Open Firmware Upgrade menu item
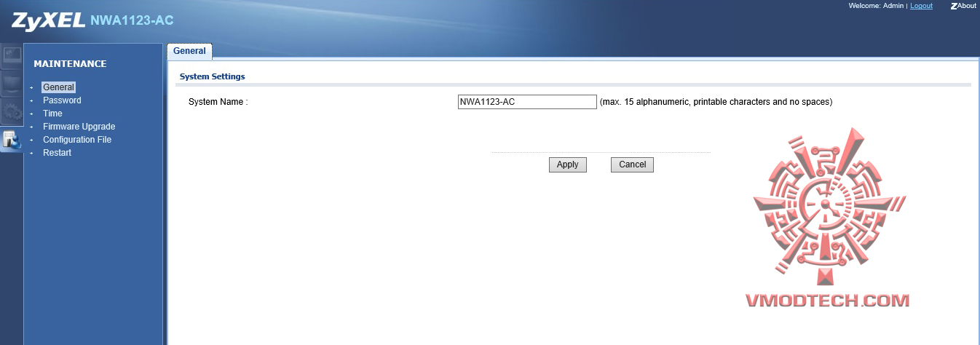This screenshot has width=980, height=345. pyautogui.click(x=79, y=127)
